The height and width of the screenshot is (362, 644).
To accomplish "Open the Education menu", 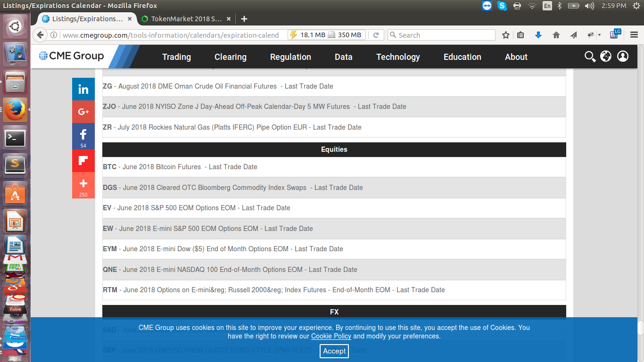I will 462,57.
